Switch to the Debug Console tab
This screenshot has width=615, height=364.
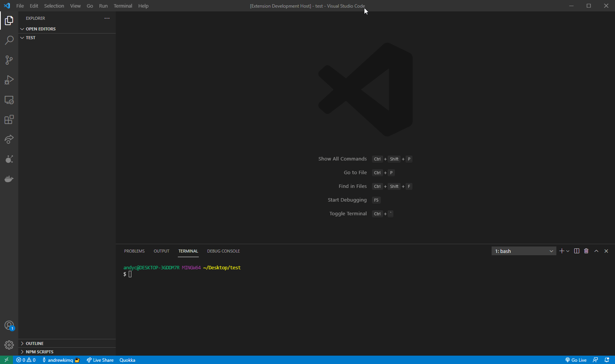pyautogui.click(x=224, y=251)
